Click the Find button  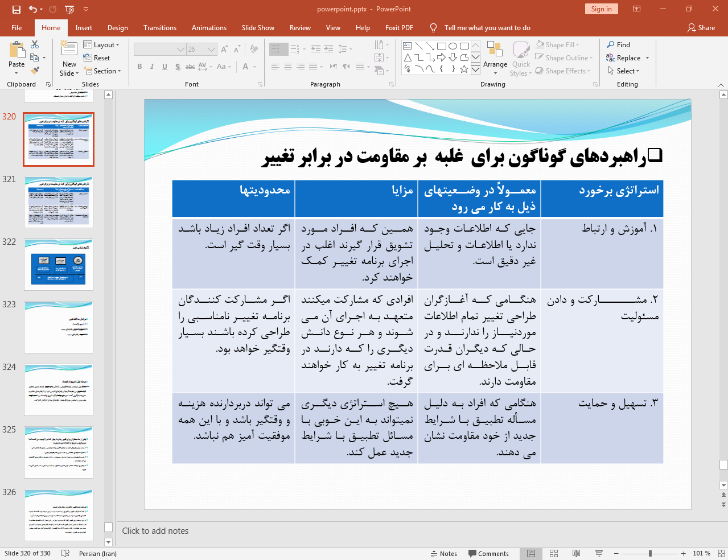pyautogui.click(x=619, y=45)
